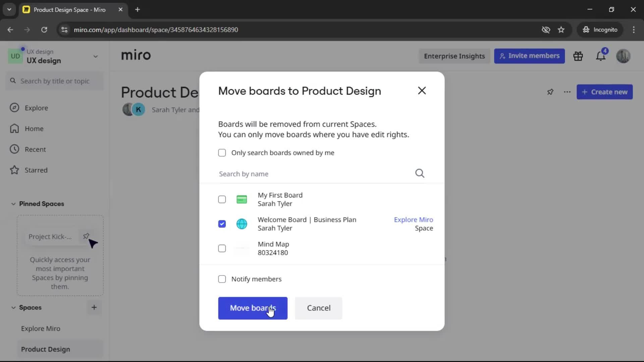
Task: Click the address bar URL
Action: (156, 30)
